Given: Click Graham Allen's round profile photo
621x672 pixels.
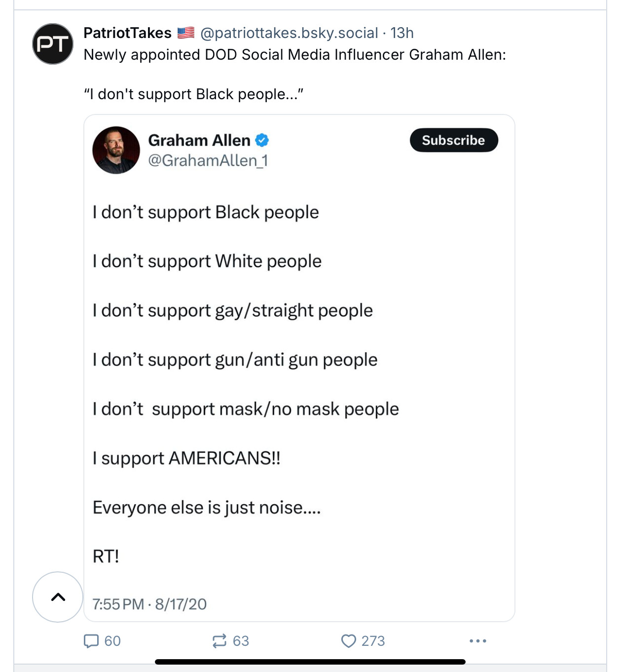Looking at the screenshot, I should [x=116, y=150].
